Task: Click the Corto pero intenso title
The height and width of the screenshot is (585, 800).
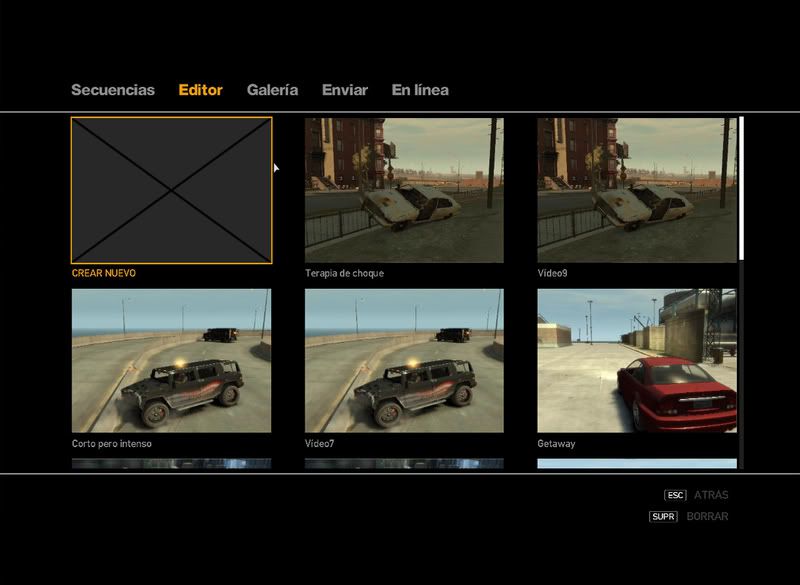Action: coord(112,443)
